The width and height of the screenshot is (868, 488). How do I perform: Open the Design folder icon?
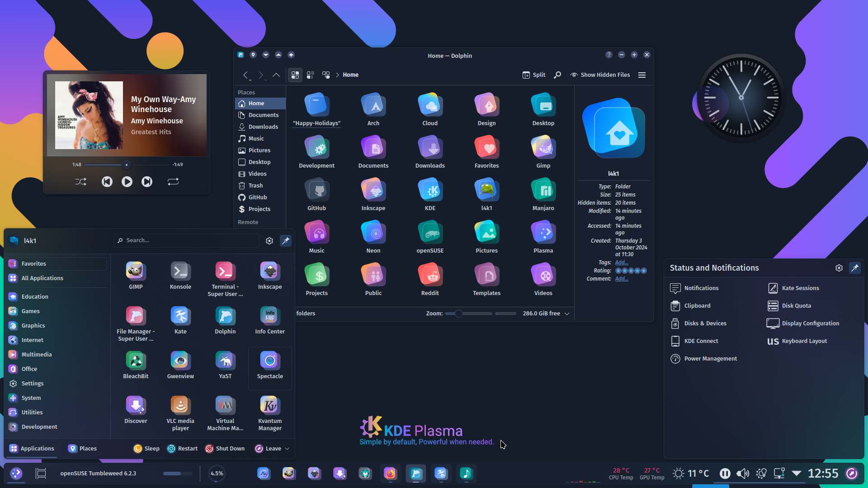[486, 109]
